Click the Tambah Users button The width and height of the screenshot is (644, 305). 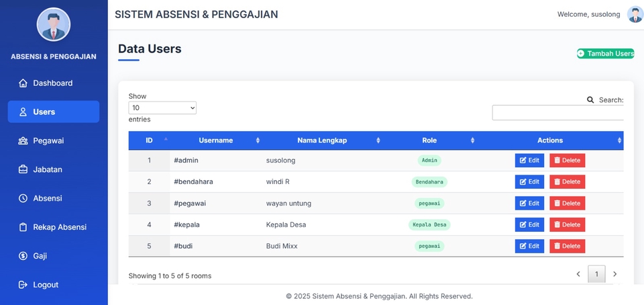[x=605, y=54]
